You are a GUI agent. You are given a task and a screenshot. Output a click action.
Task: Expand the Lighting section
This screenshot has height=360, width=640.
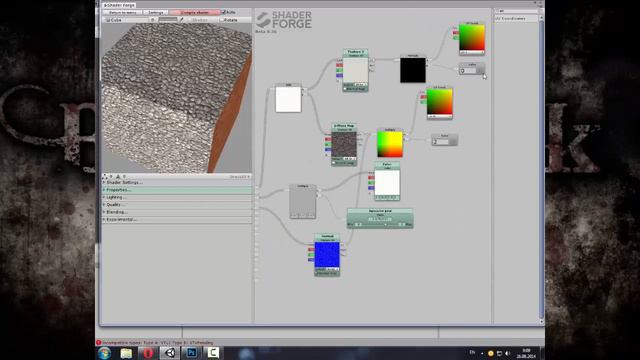point(177,197)
